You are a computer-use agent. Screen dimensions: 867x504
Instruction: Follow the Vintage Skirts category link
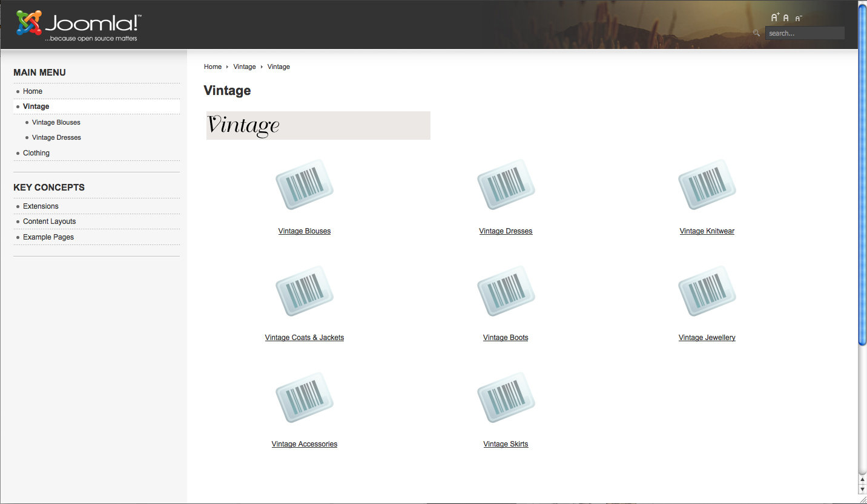click(x=506, y=444)
